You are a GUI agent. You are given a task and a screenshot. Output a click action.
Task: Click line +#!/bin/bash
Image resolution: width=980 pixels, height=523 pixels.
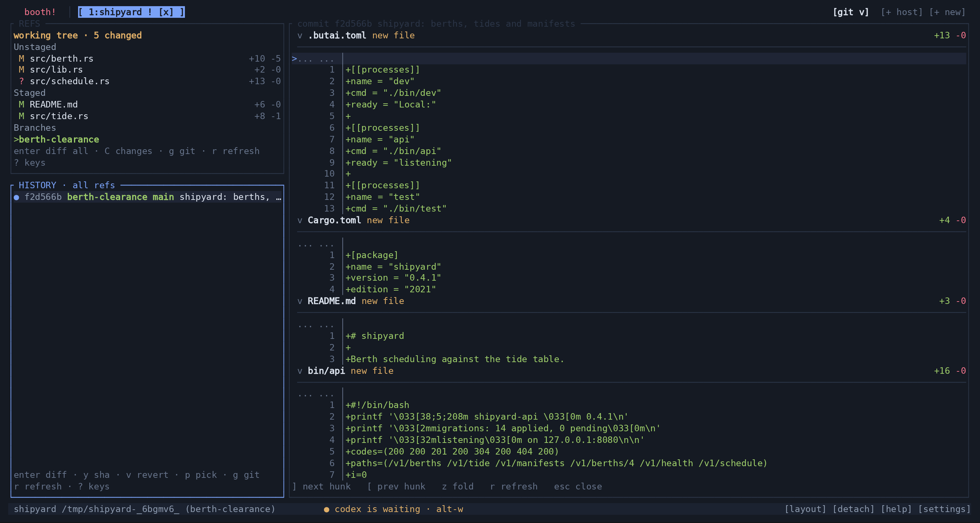click(x=377, y=405)
